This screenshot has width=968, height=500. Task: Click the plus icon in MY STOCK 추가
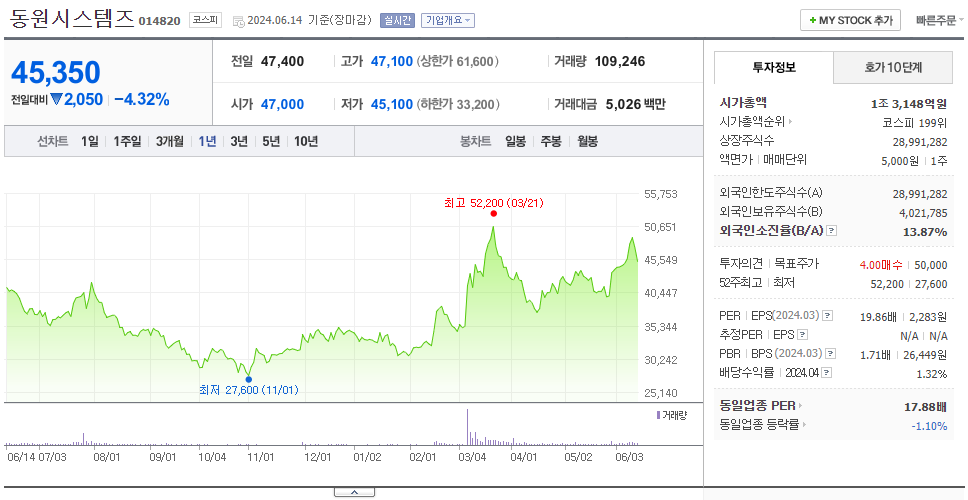(812, 20)
